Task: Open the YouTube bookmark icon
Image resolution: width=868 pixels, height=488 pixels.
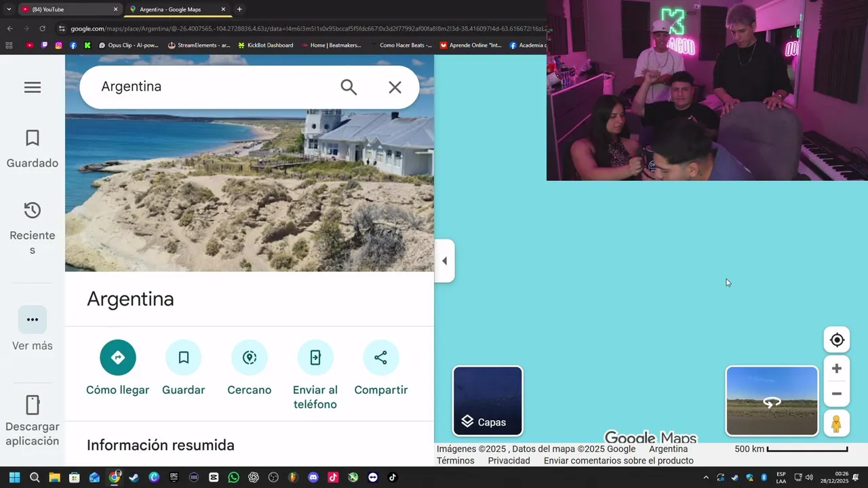Action: point(29,45)
